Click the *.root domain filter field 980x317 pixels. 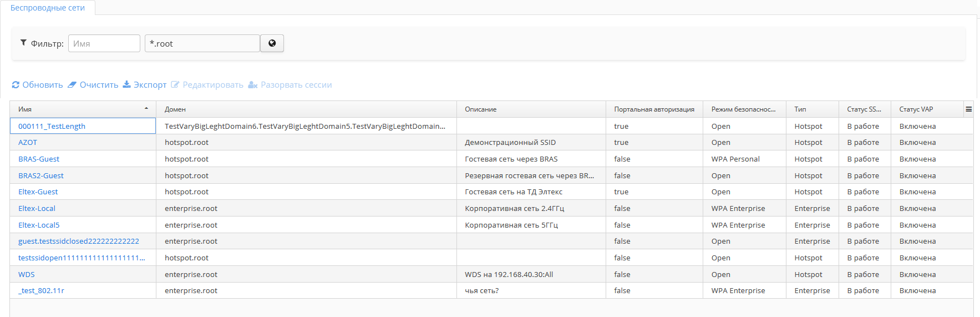pos(202,43)
